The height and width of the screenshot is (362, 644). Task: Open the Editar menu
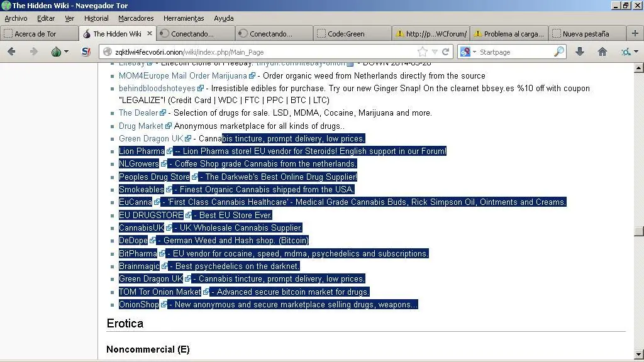pyautogui.click(x=45, y=18)
